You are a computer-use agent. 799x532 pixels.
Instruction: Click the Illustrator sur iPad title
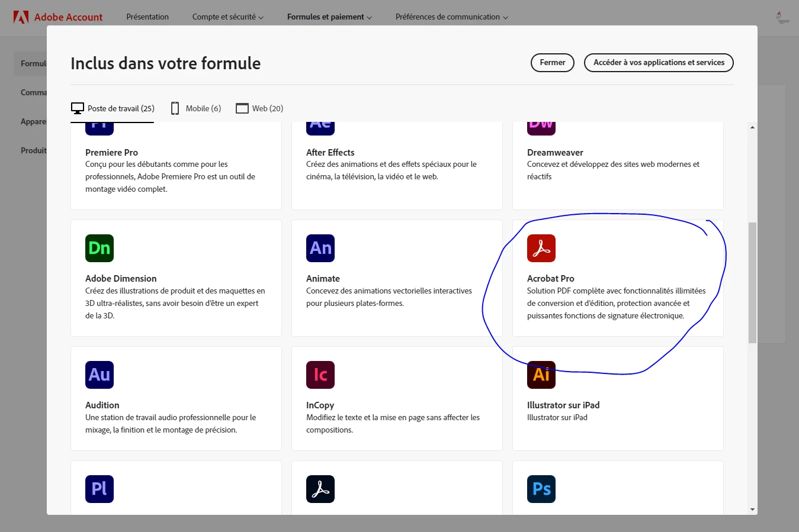[563, 405]
